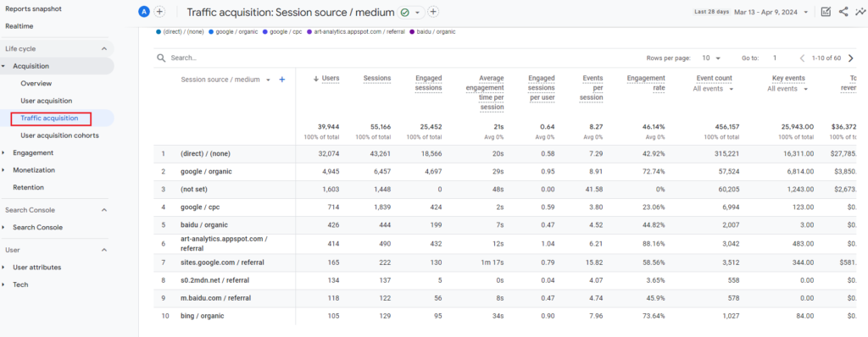Viewport: 868px width, 337px height.
Task: Collapse the Acquisition menu group
Action: [3, 66]
